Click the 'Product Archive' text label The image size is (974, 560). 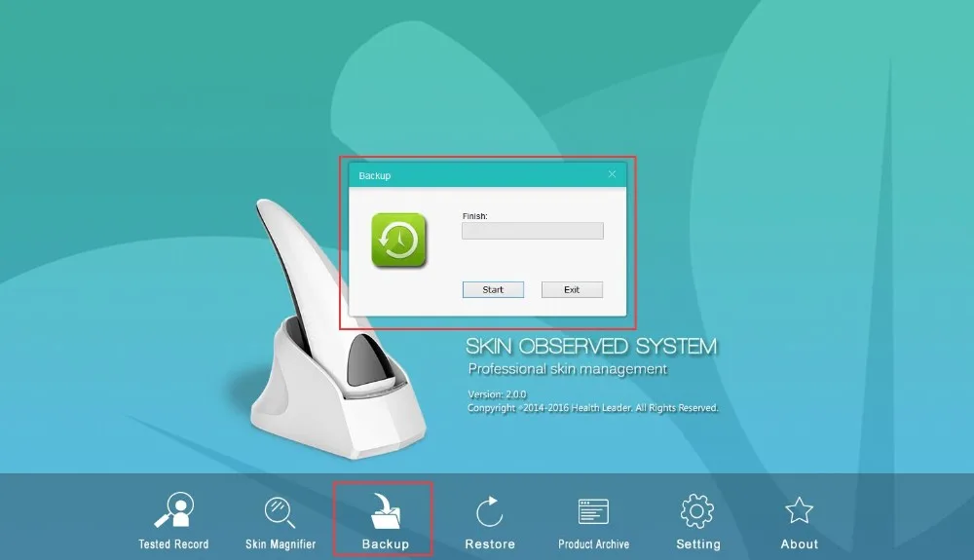(594, 544)
